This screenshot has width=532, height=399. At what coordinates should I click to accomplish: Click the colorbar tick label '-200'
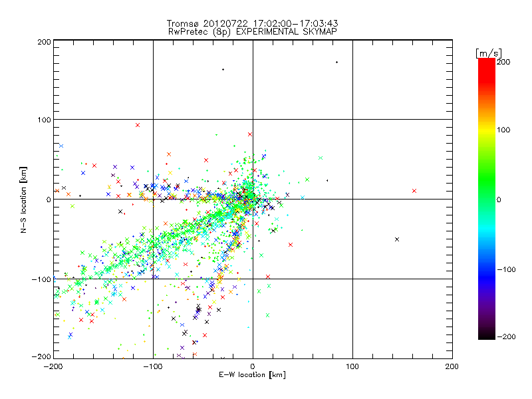tap(506, 337)
